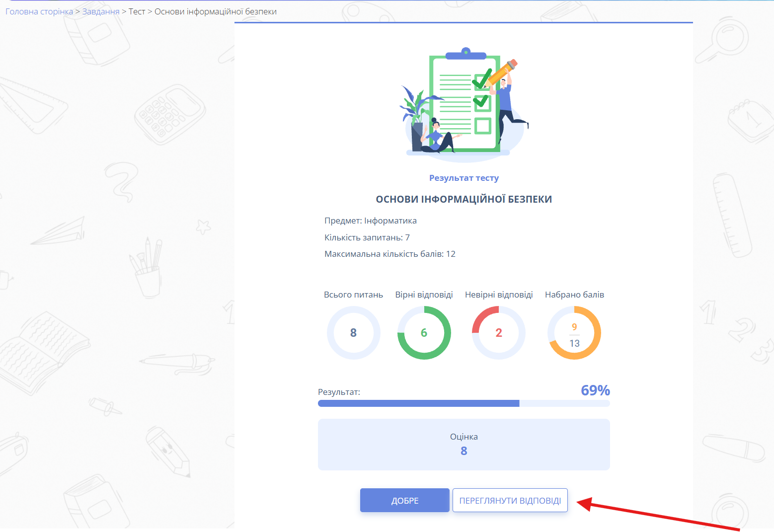Click the 'Результат:' label
774x532 pixels.
click(x=339, y=392)
